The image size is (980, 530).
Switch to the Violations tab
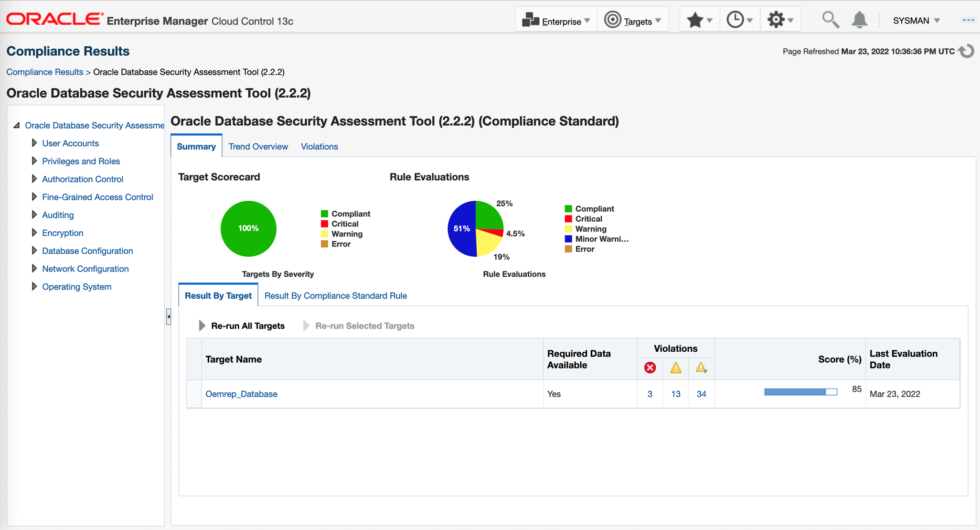click(320, 147)
